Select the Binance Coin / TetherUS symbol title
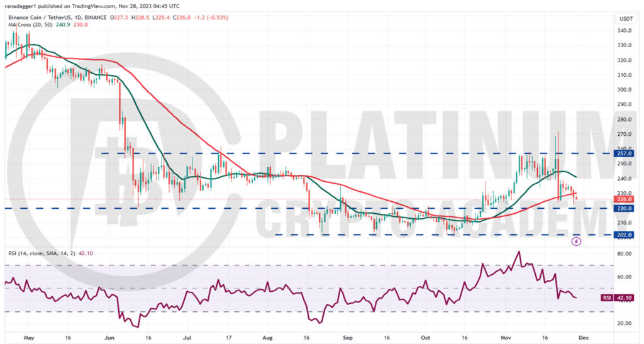 [x=40, y=18]
